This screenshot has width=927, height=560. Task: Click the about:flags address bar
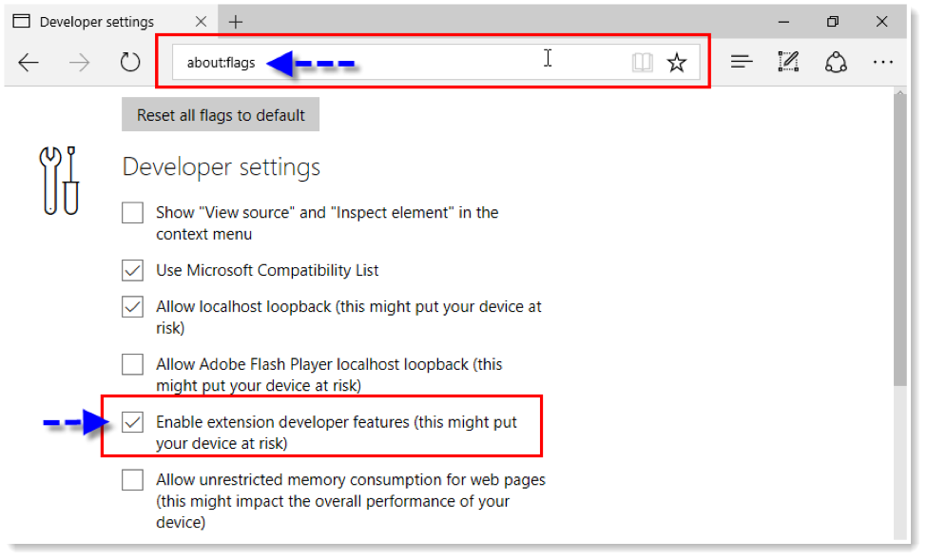[x=399, y=63]
